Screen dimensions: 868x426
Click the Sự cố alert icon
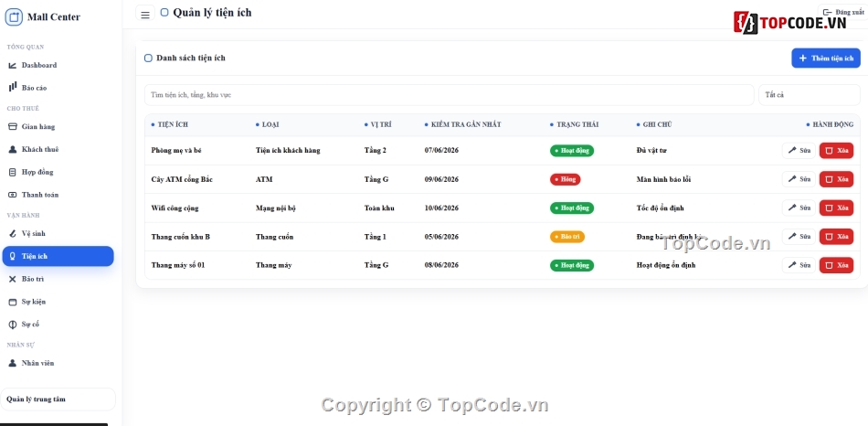coord(12,325)
